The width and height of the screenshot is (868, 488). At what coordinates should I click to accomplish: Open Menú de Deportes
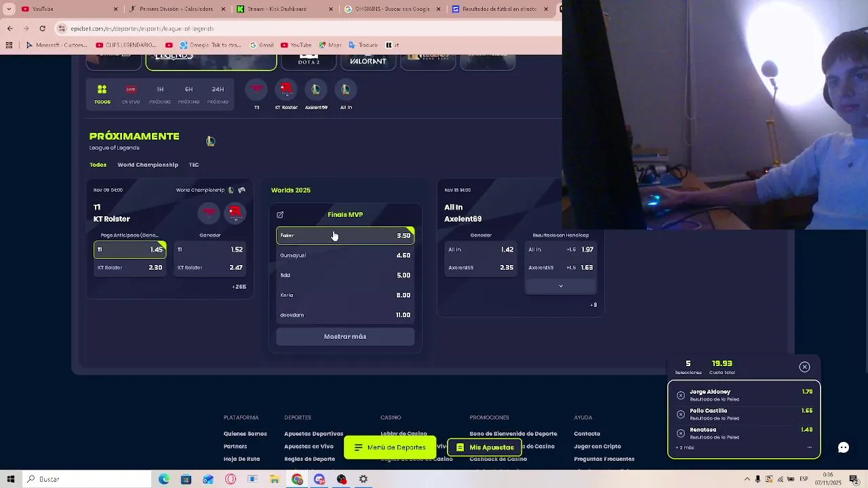click(x=390, y=447)
